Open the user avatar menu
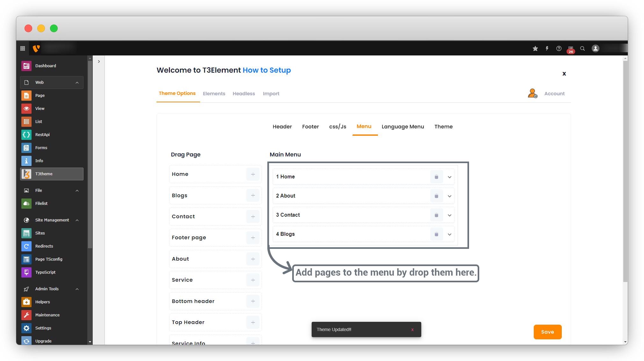 click(596, 48)
